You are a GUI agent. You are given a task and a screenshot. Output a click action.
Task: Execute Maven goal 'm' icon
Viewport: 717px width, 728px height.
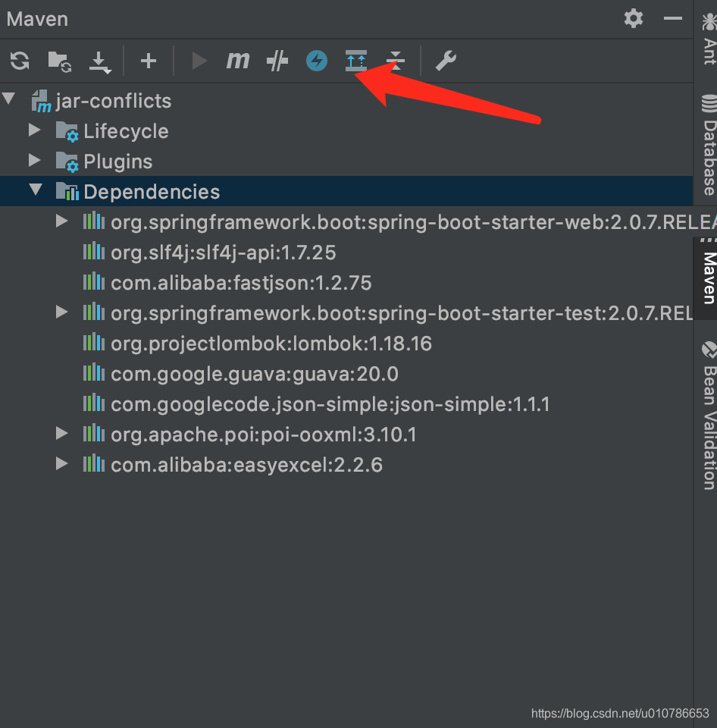pyautogui.click(x=237, y=61)
